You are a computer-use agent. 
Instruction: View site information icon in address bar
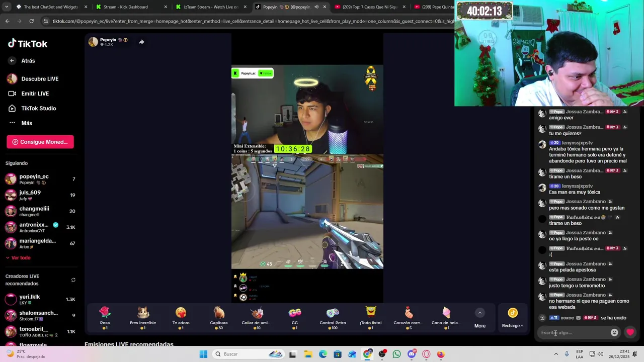point(46,21)
